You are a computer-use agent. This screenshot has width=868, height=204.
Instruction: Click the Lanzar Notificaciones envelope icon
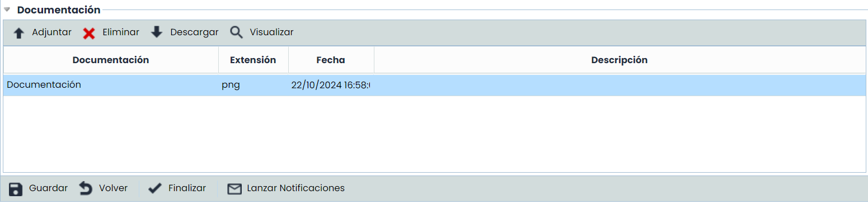click(234, 189)
